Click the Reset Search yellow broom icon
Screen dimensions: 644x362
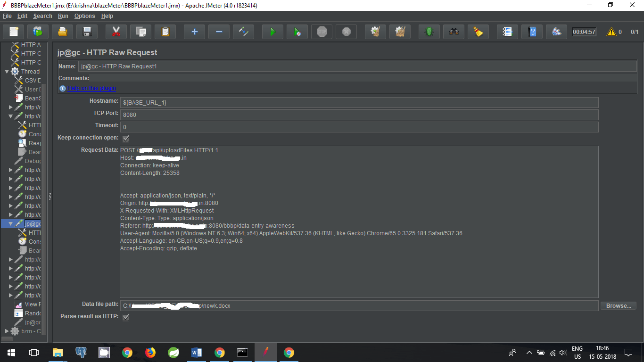[x=478, y=32]
